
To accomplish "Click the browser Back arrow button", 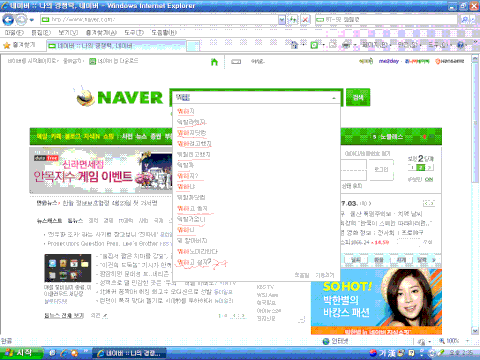I will [x=8, y=20].
